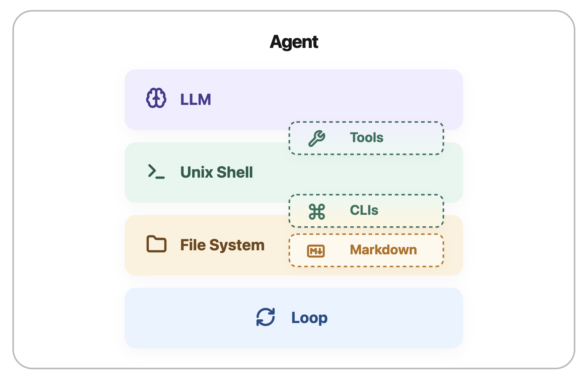
Task: Click the Loop label
Action: pyautogui.click(x=309, y=318)
